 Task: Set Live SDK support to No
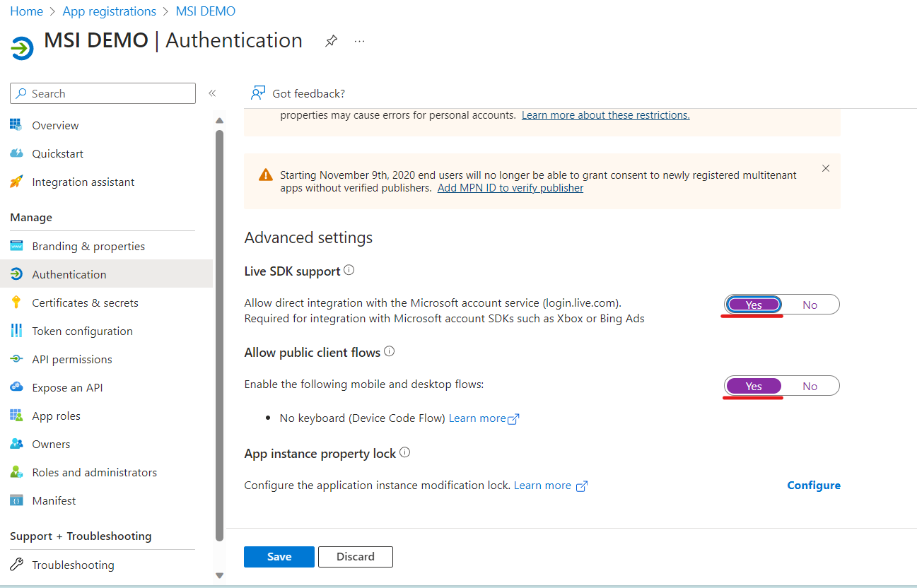click(810, 305)
